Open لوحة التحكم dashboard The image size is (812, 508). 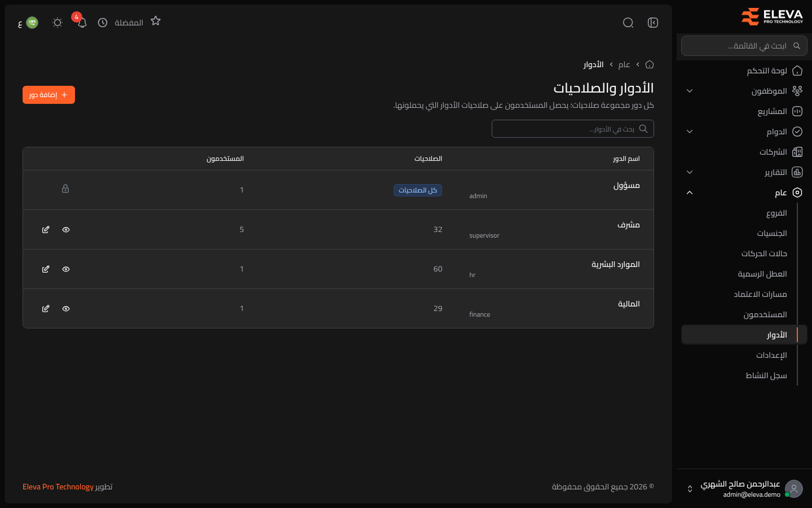click(744, 71)
